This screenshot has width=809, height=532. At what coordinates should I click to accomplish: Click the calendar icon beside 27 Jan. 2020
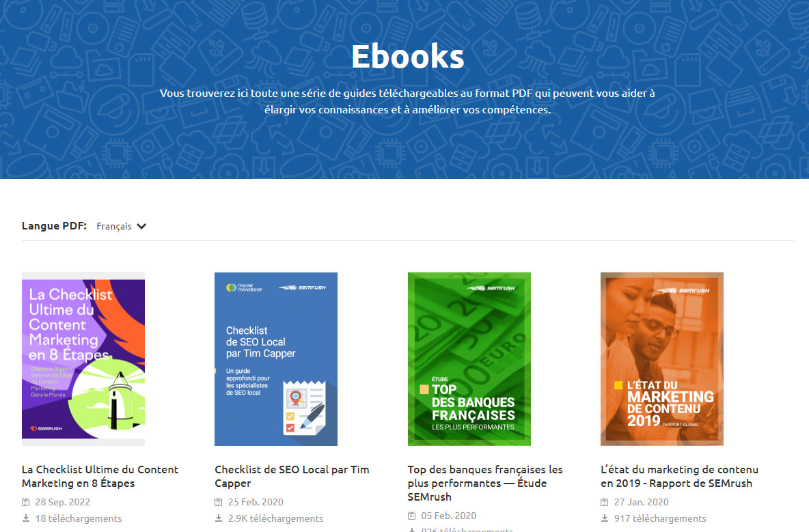pyautogui.click(x=605, y=502)
